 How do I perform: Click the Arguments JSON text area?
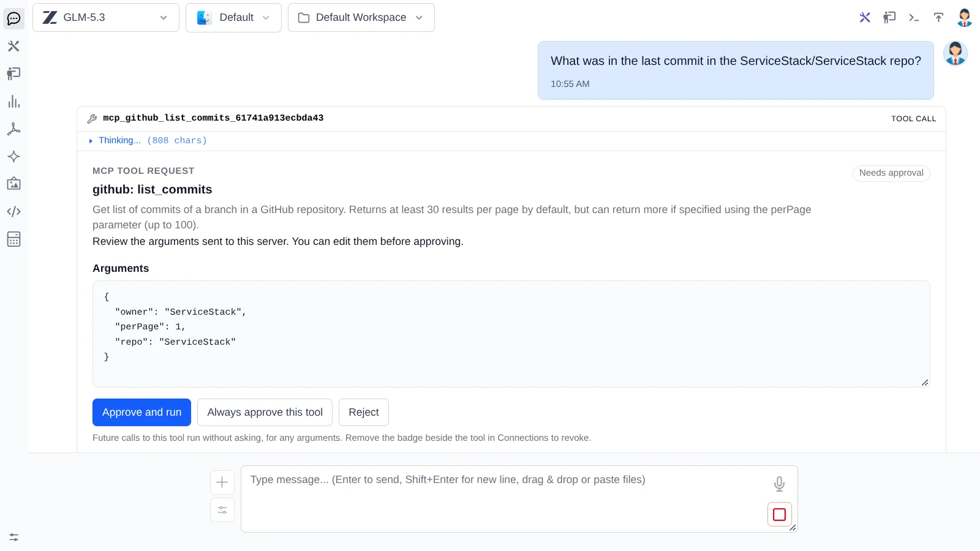click(511, 334)
